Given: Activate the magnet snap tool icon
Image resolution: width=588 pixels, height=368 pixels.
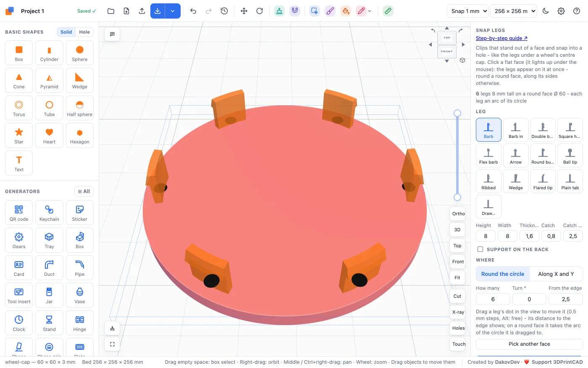Looking at the screenshot, I should (295, 11).
